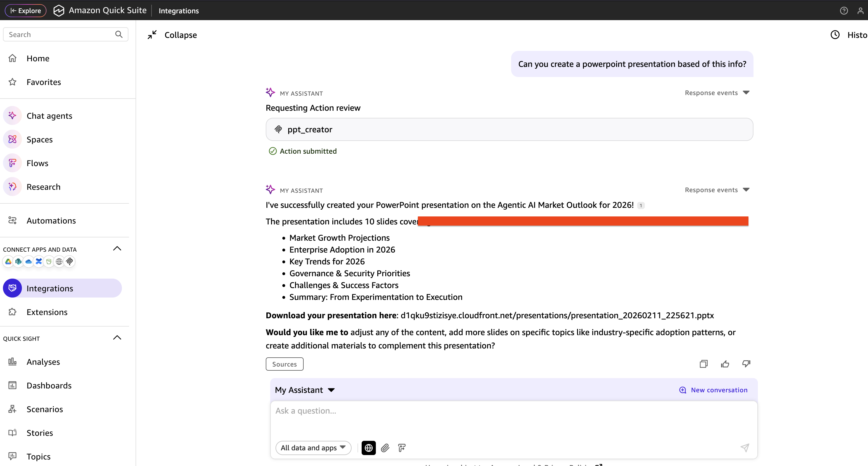Screen dimensions: 868x466
Task: Collapse the Quick Sight section
Action: point(117,338)
